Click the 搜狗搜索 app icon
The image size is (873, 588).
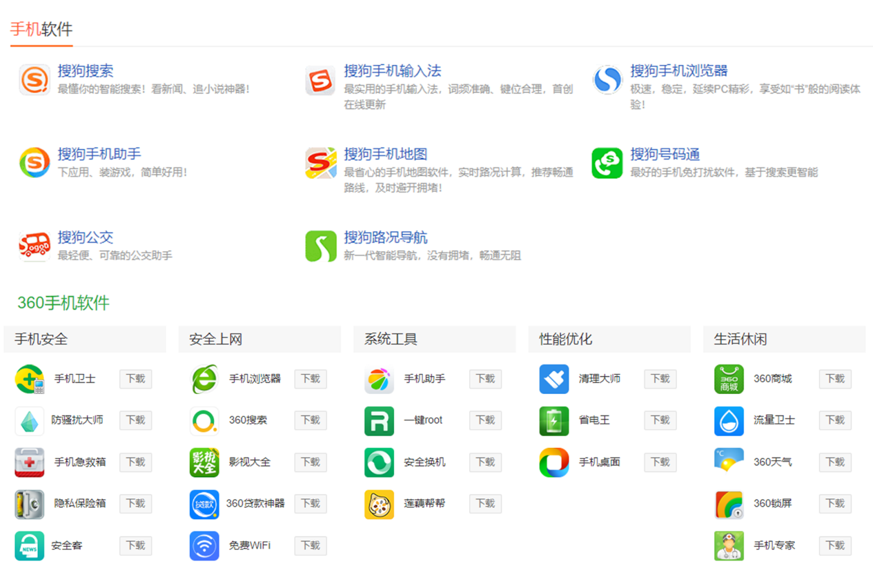[35, 80]
